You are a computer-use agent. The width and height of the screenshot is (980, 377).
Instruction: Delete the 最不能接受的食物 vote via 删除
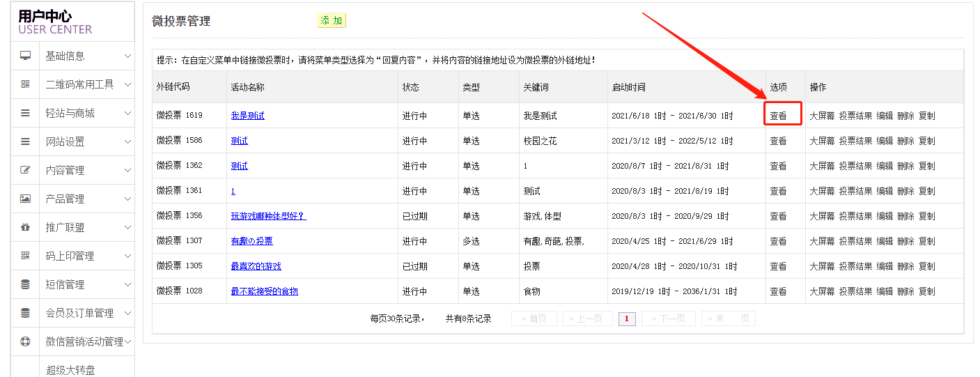(x=905, y=291)
